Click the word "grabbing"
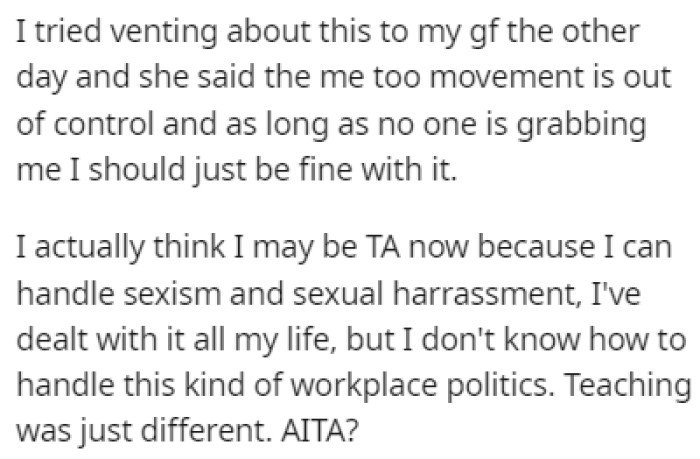Viewport: 700px width, 459px height. pos(582,125)
